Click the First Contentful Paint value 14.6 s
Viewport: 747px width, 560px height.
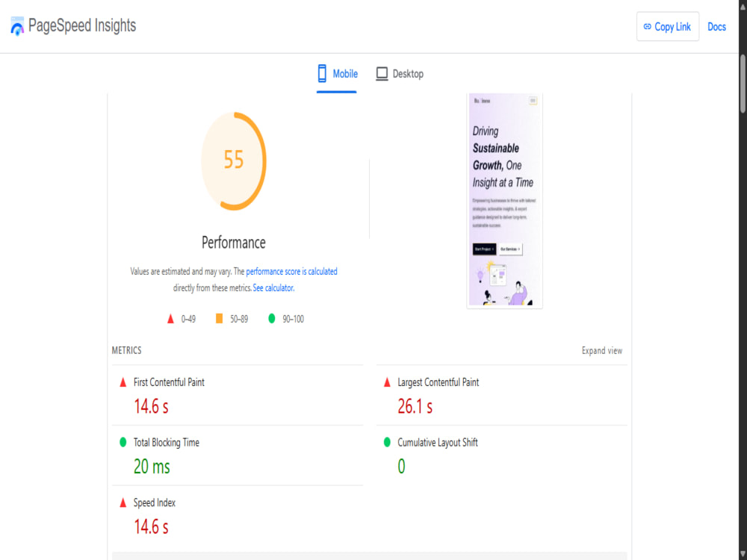pyautogui.click(x=151, y=406)
